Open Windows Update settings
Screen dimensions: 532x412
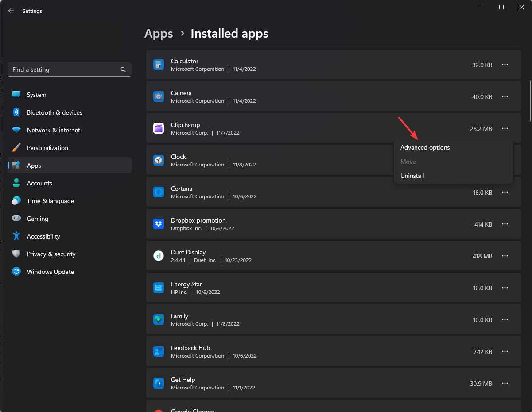point(70,272)
